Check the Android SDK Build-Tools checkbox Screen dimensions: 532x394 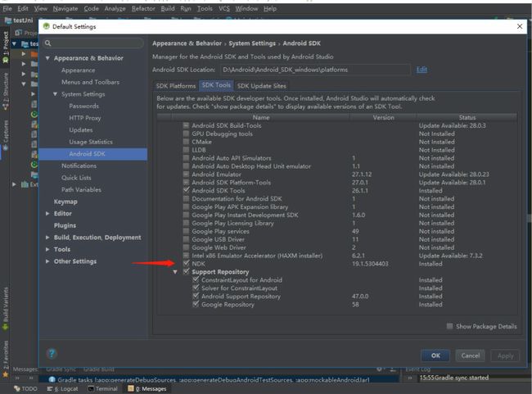pos(186,125)
